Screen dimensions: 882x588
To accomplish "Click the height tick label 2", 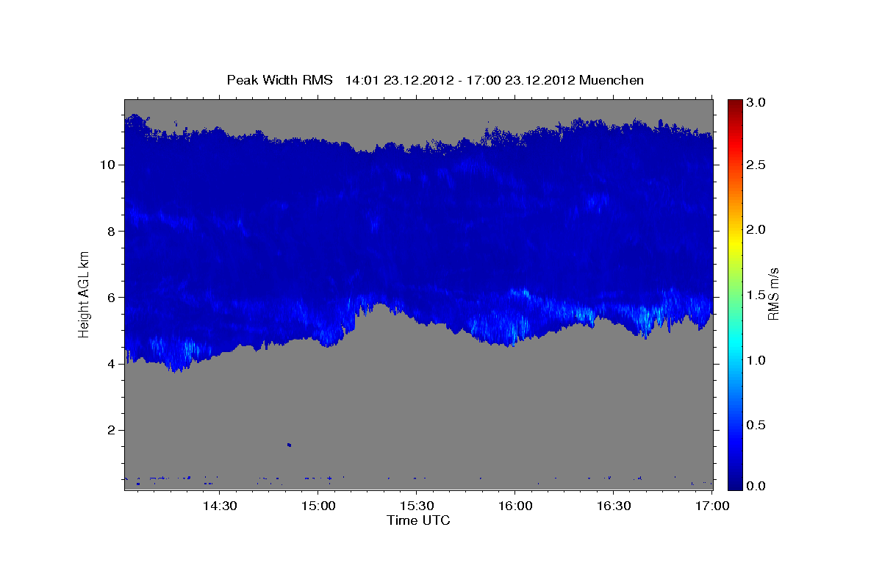I will pyautogui.click(x=113, y=430).
